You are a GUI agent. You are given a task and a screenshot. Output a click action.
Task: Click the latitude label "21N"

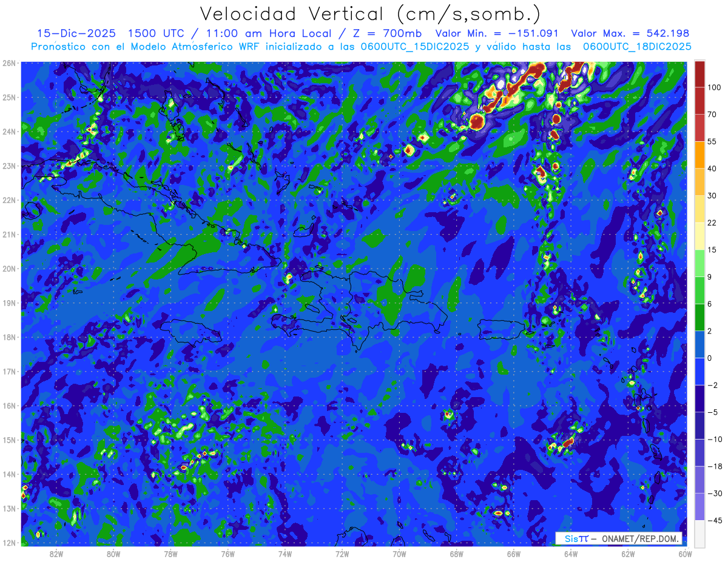pos(9,234)
